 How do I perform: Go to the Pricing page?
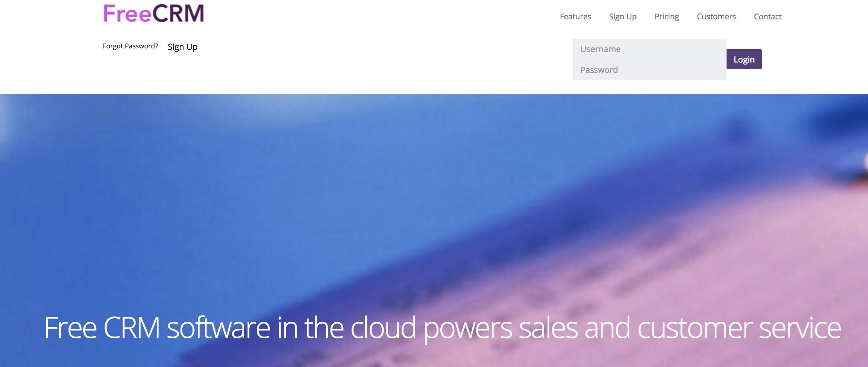pyautogui.click(x=667, y=17)
